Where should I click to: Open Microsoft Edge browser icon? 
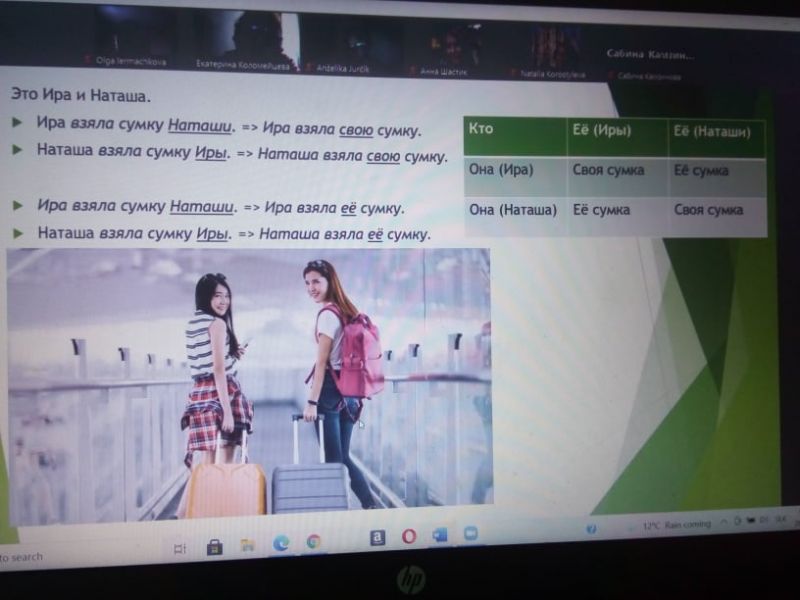[x=281, y=543]
